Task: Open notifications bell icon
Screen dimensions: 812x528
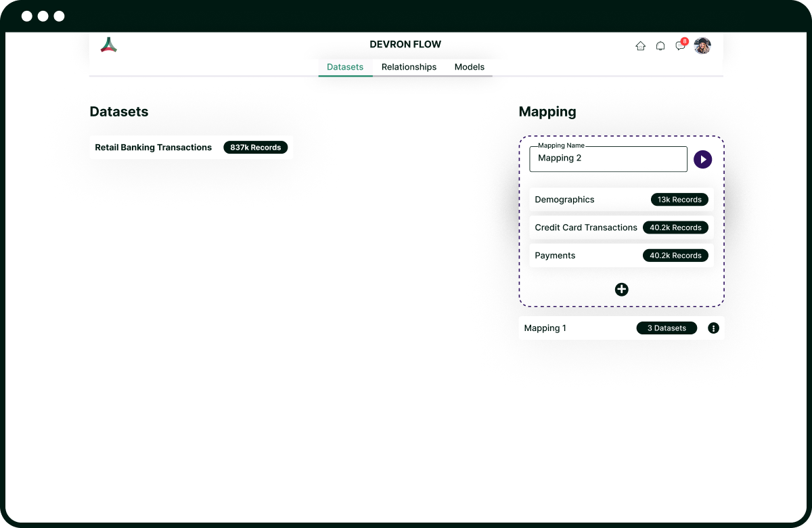Action: point(660,46)
